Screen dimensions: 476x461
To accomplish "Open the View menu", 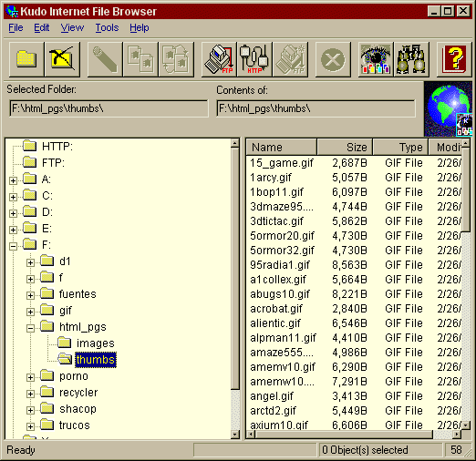I will point(72,28).
